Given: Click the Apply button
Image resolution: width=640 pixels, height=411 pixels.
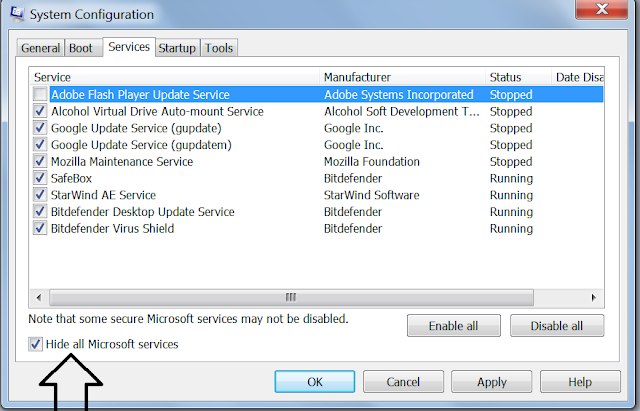Looking at the screenshot, I should [491, 382].
